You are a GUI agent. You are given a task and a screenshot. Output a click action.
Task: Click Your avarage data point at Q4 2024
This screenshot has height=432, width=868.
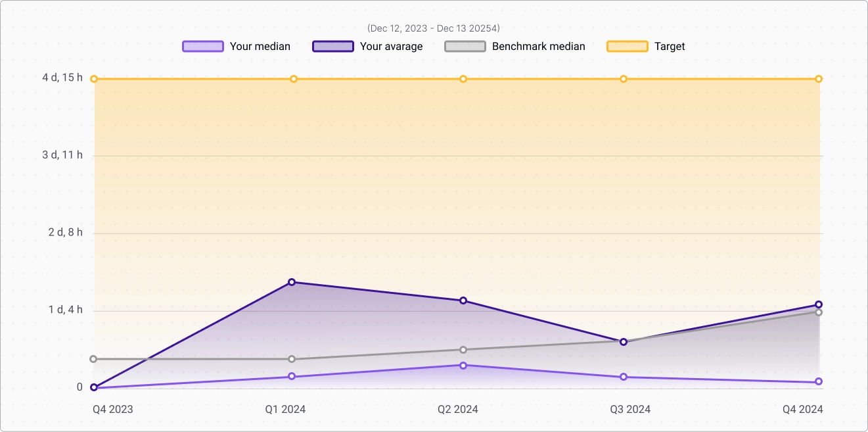(x=819, y=304)
